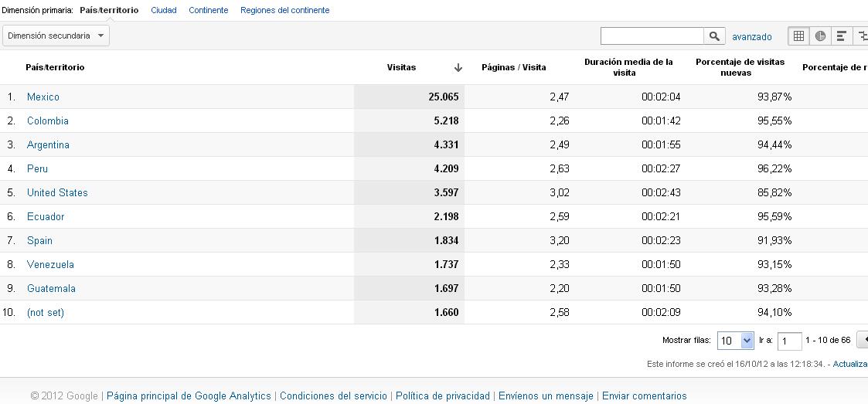Switch to performance bar view icon

(841, 36)
